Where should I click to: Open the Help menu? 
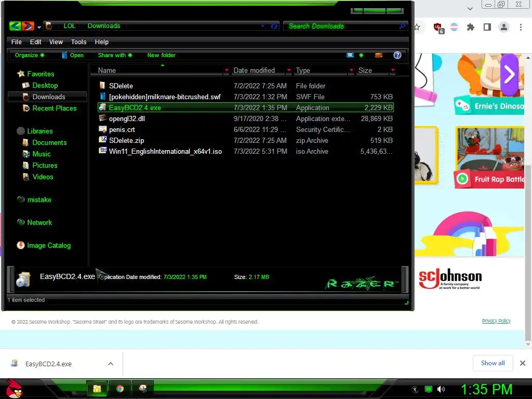tap(101, 42)
